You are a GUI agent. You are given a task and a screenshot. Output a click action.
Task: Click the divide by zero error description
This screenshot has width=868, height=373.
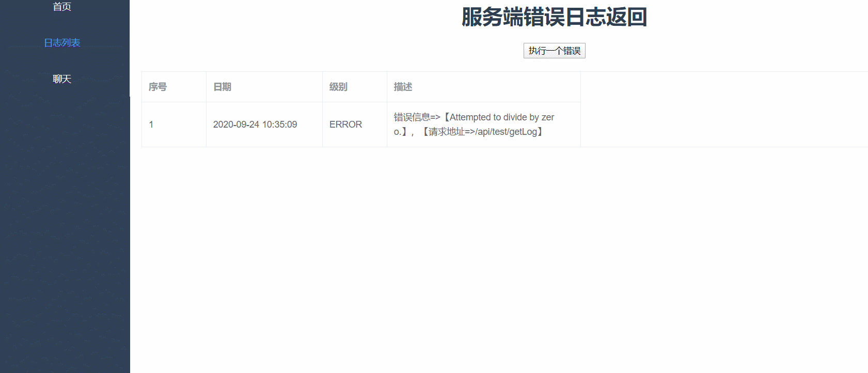[484, 125]
